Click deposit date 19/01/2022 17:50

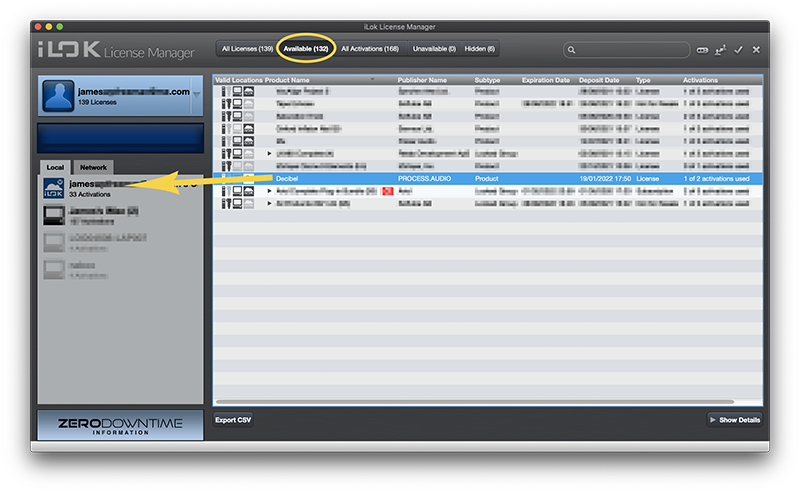click(x=605, y=179)
